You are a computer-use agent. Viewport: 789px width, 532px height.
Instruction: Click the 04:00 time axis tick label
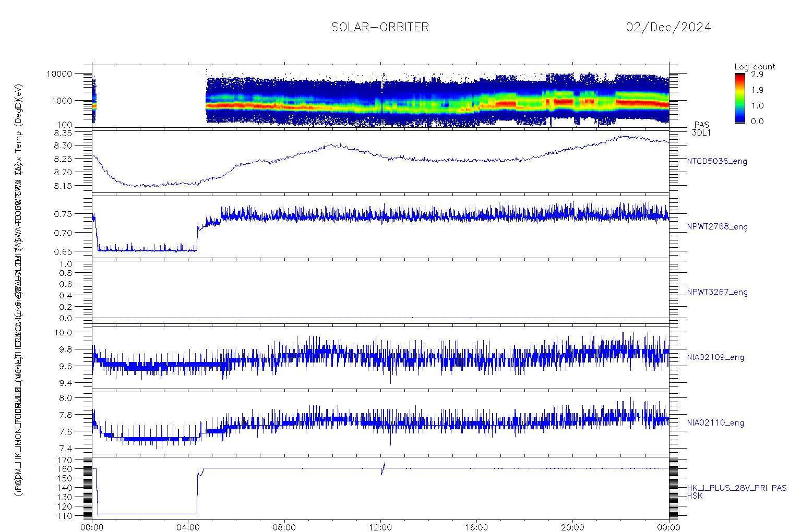188,527
